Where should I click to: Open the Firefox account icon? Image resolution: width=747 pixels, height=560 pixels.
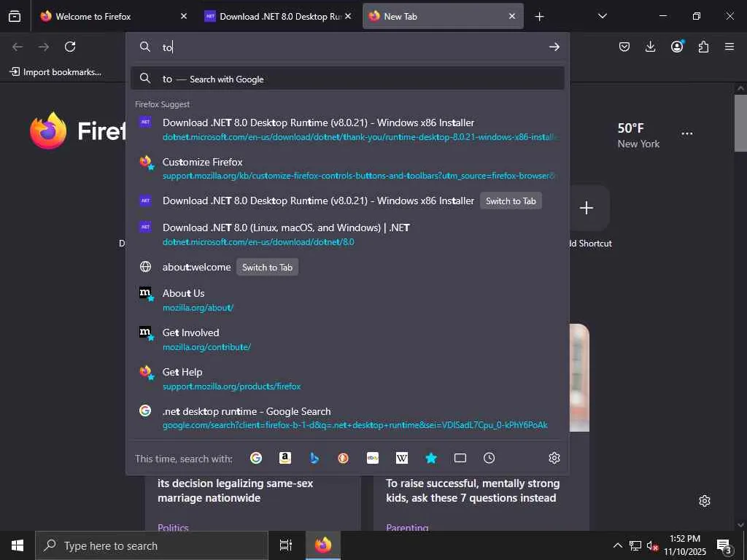click(x=677, y=47)
